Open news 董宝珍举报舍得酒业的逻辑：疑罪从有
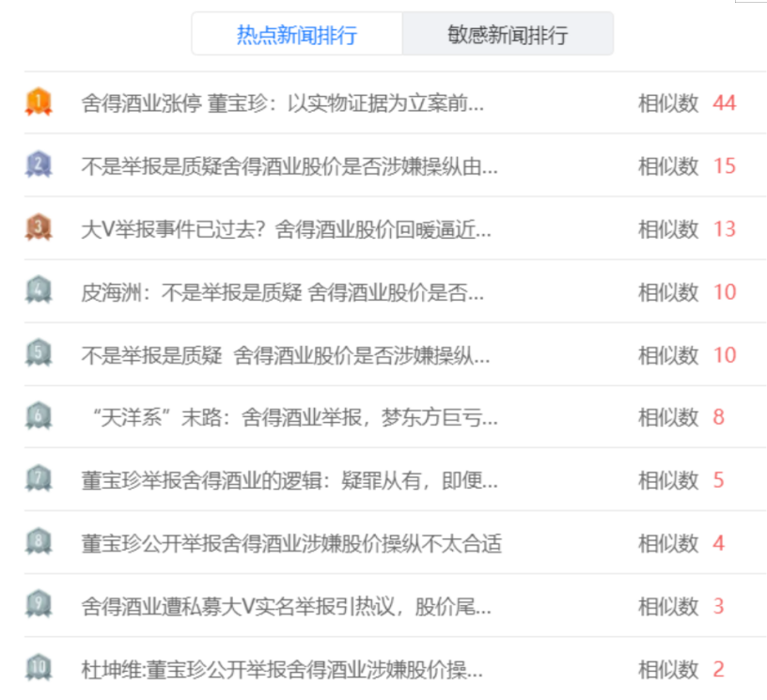767x700 pixels. tap(290, 480)
